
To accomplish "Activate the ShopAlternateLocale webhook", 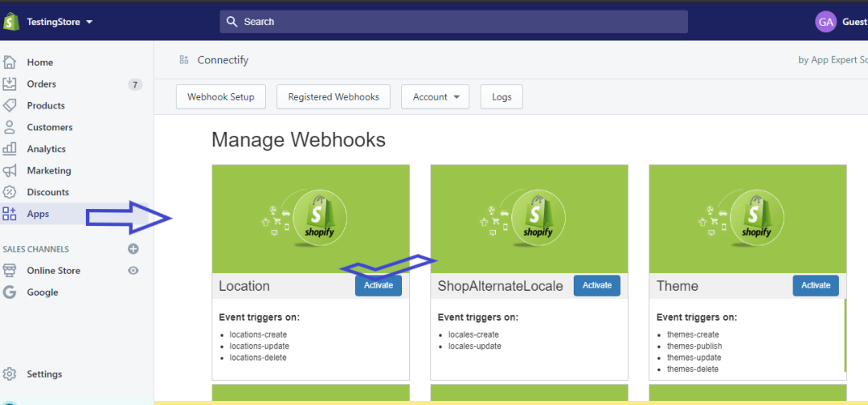I will [x=596, y=285].
